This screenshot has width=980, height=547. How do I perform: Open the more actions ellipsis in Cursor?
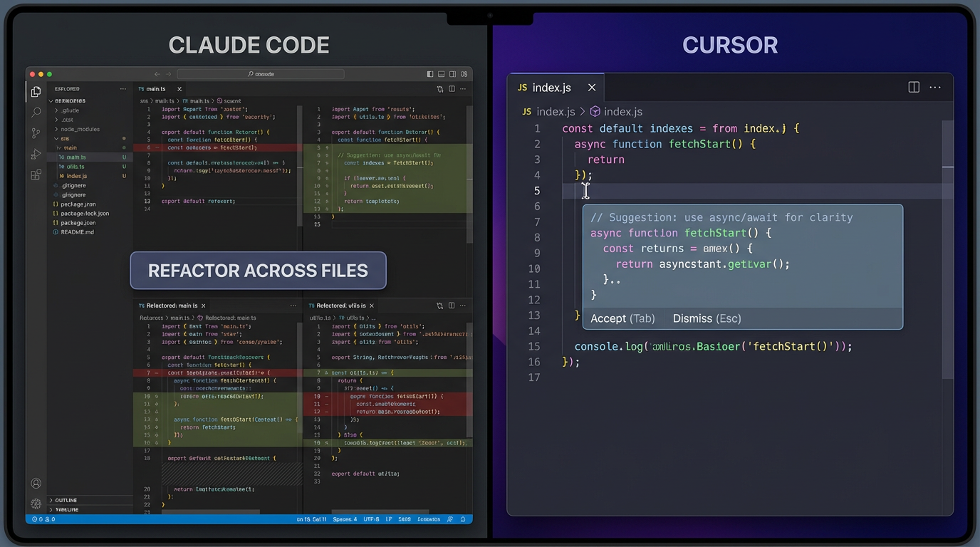935,87
